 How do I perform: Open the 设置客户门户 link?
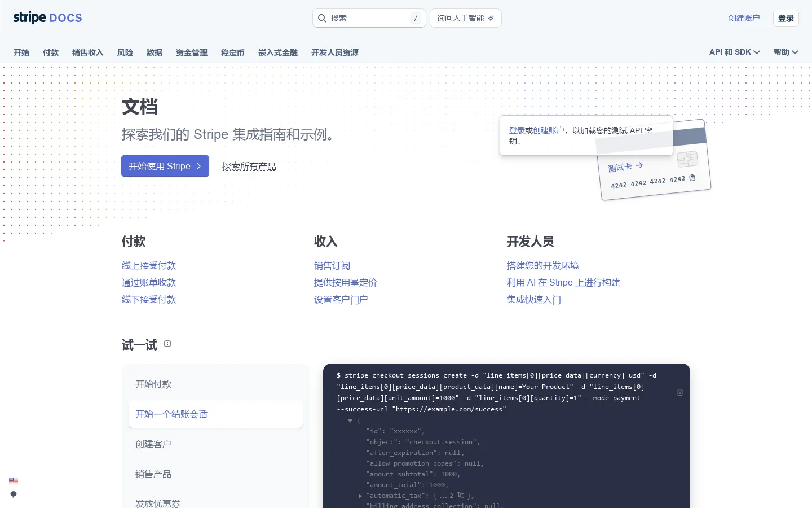coord(341,300)
